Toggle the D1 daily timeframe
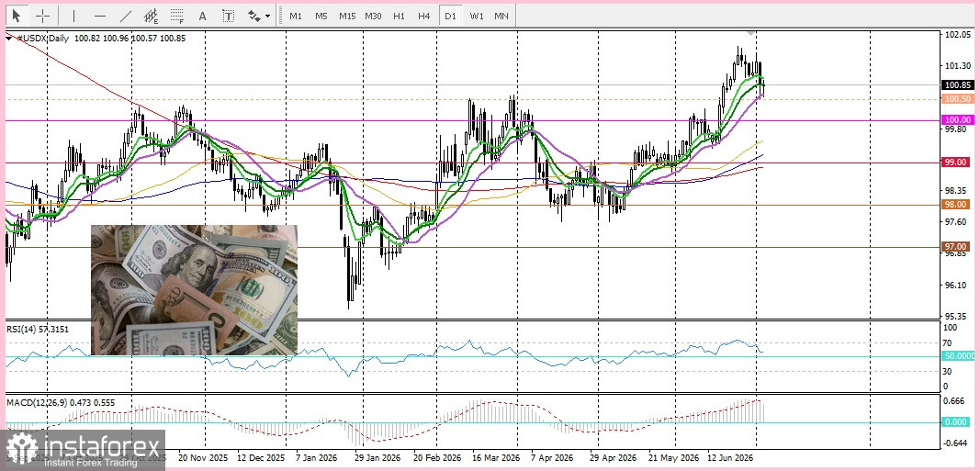 451,16
